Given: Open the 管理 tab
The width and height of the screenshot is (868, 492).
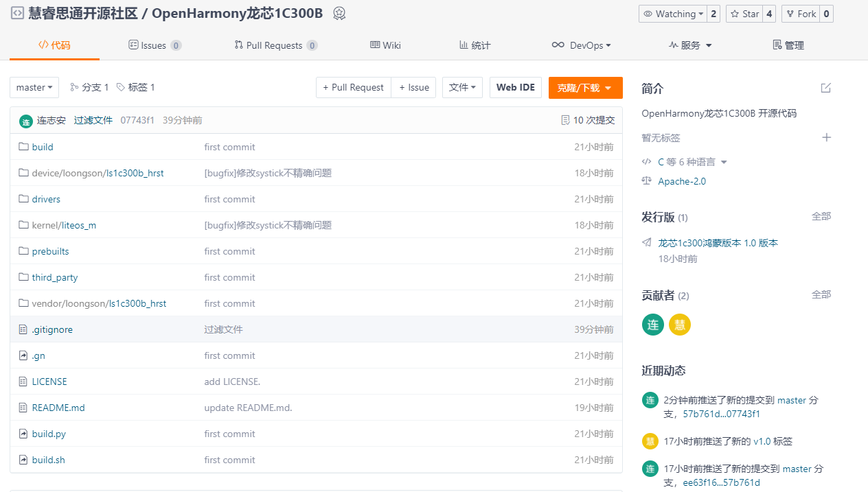Looking at the screenshot, I should pos(788,45).
